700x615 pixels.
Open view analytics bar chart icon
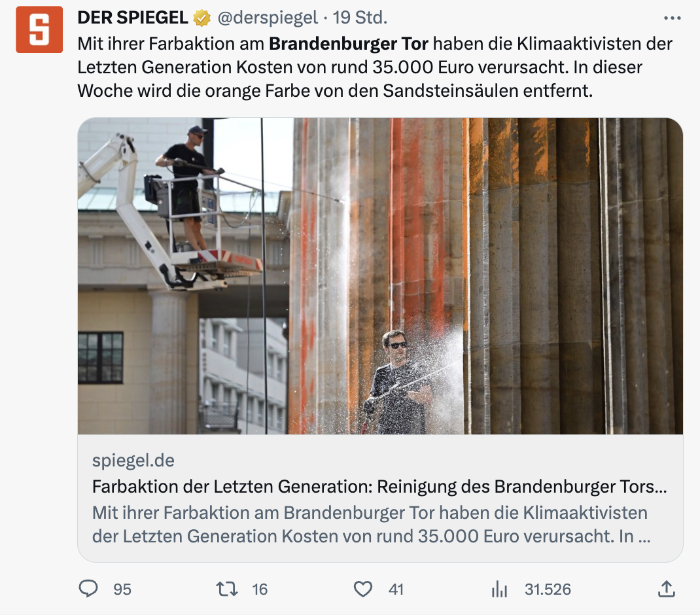coord(500,589)
